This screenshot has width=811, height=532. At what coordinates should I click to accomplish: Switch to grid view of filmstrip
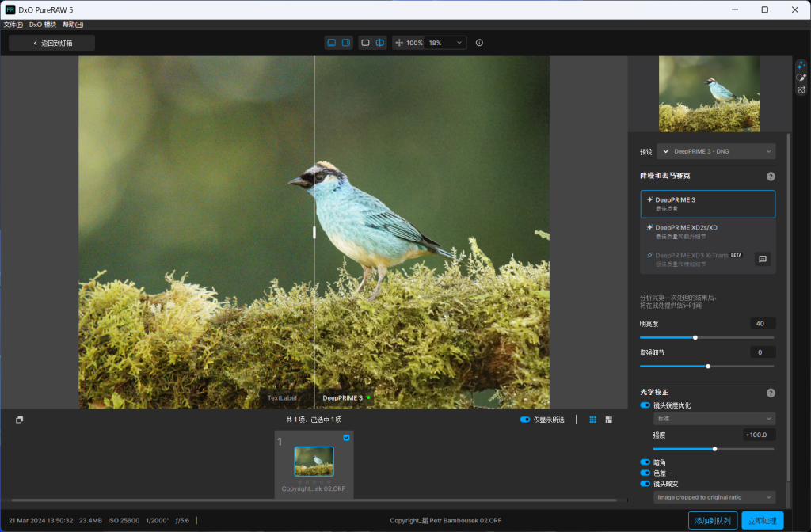point(592,420)
